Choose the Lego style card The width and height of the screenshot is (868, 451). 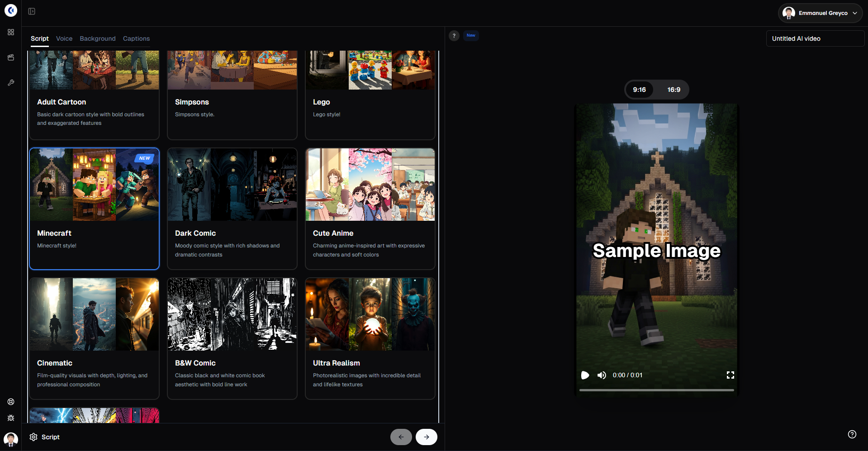click(370, 95)
